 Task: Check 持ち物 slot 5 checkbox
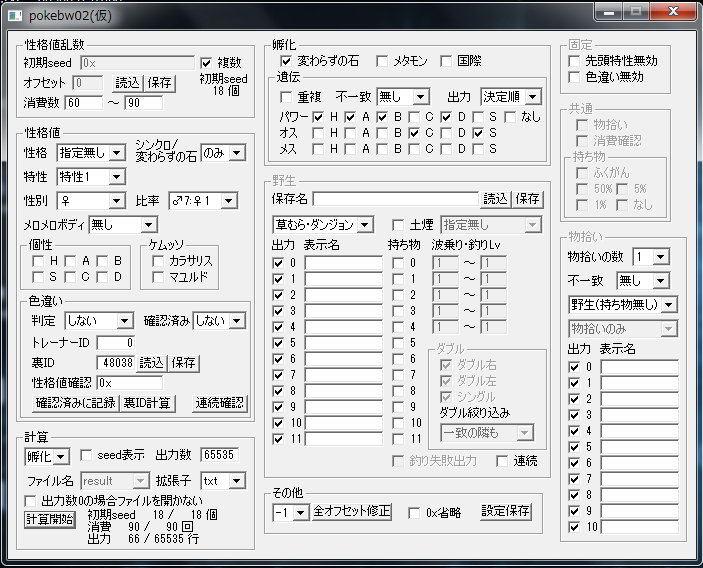click(398, 343)
